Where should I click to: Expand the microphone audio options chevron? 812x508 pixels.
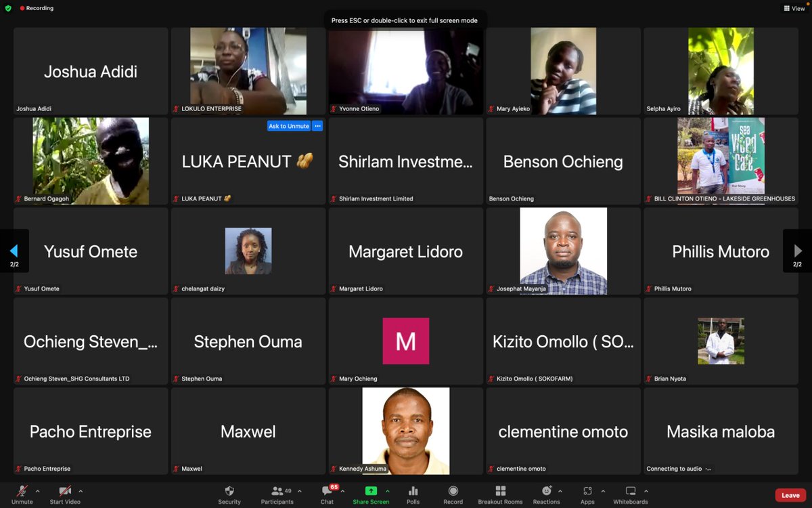[x=38, y=490]
